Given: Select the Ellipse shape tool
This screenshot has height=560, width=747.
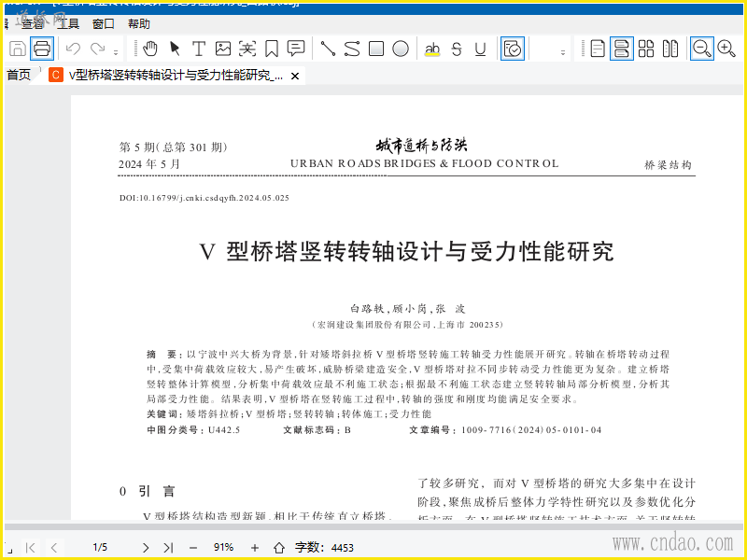Looking at the screenshot, I should tap(401, 49).
